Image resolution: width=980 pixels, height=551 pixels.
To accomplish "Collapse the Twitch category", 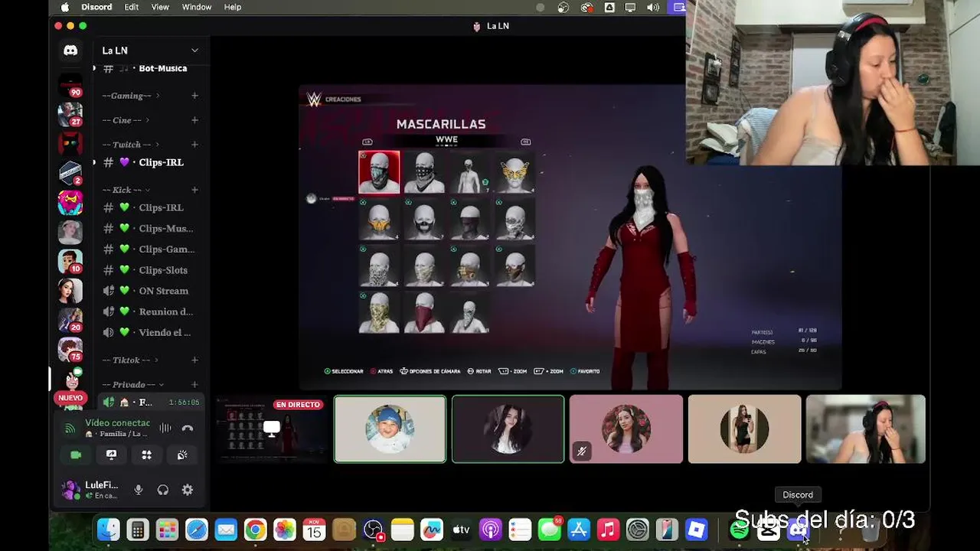I will (129, 145).
